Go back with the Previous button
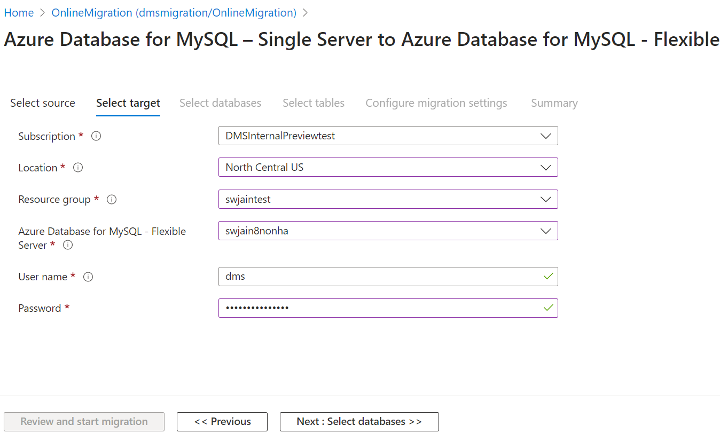Viewport: 720px width, 442px height. (x=222, y=422)
